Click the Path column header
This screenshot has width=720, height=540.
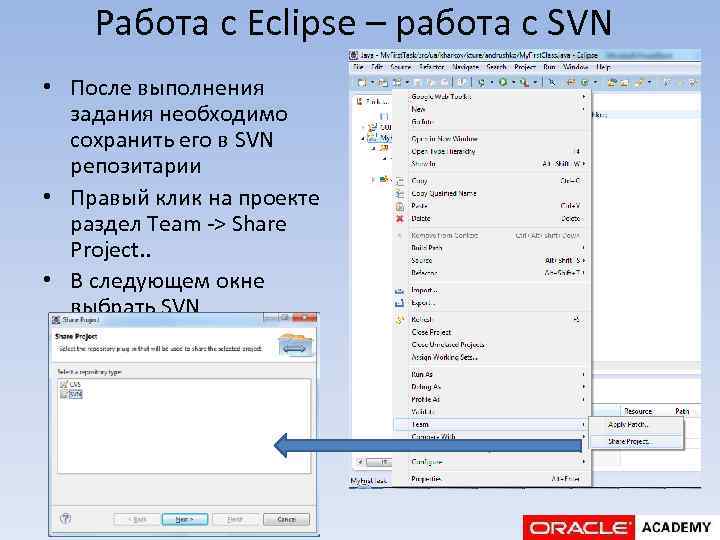tap(682, 411)
